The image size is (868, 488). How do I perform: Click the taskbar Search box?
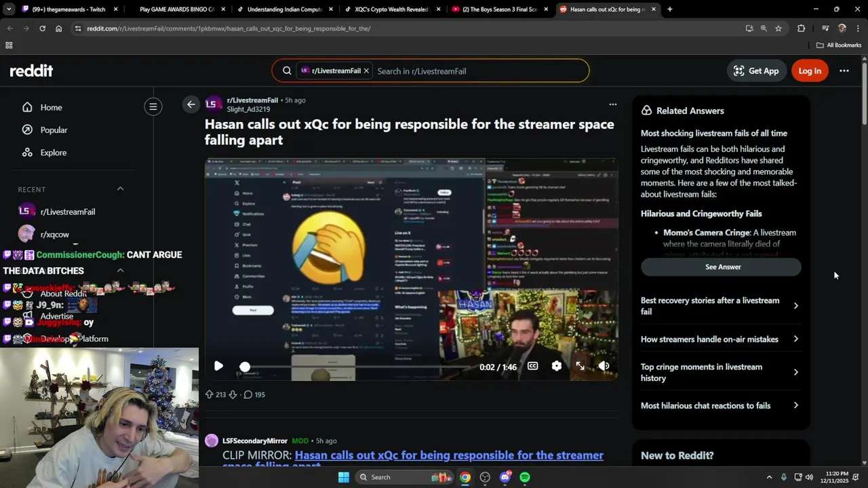tap(406, 477)
